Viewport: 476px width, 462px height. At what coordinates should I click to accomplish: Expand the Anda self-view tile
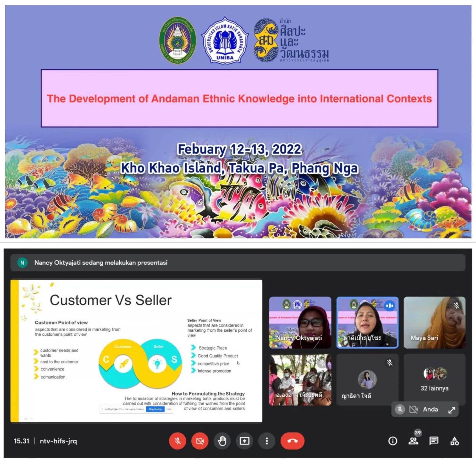pyautogui.click(x=451, y=410)
